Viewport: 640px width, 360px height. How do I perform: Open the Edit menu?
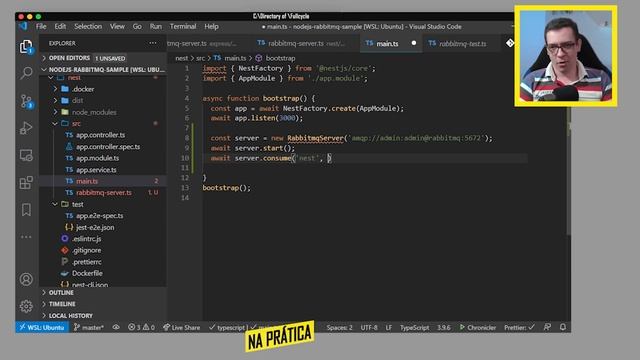tap(60, 27)
